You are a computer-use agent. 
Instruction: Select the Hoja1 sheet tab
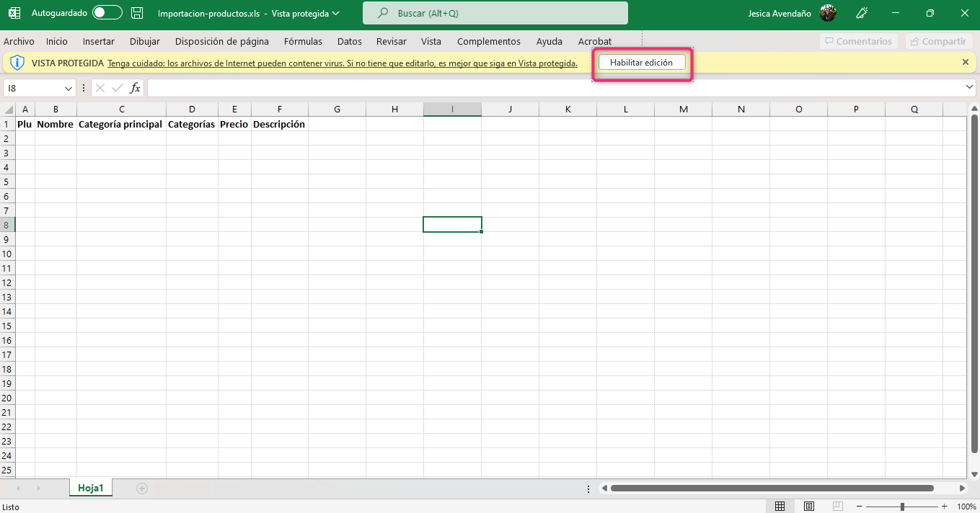coord(91,489)
